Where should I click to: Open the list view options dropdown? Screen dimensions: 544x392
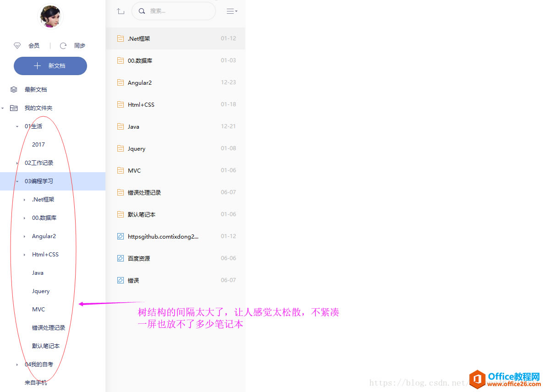tap(232, 11)
